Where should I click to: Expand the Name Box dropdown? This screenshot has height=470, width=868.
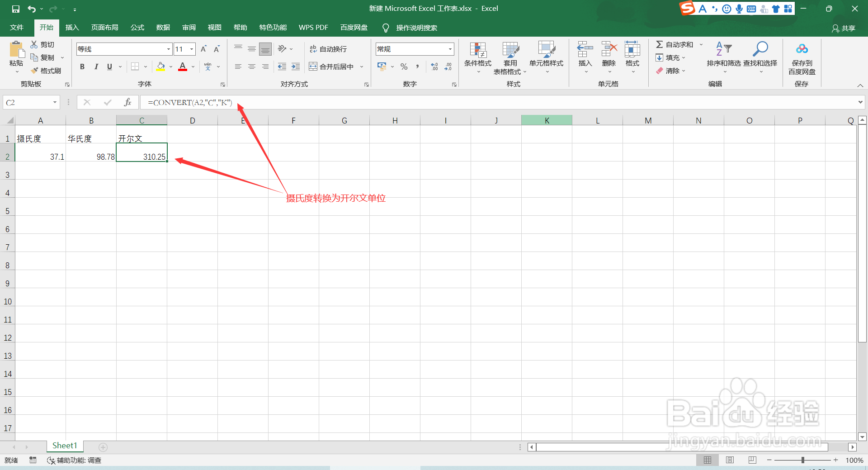pyautogui.click(x=55, y=102)
